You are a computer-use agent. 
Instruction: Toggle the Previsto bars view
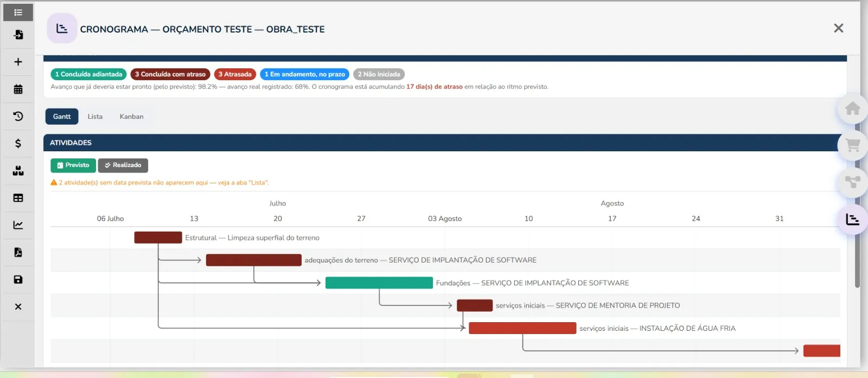point(73,165)
